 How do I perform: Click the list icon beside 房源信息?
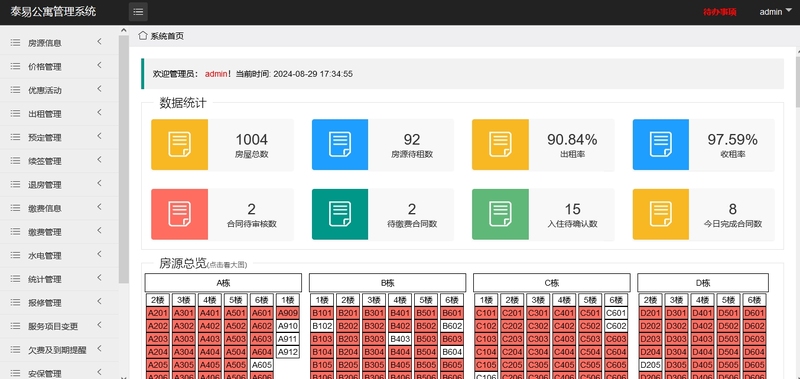coord(15,43)
